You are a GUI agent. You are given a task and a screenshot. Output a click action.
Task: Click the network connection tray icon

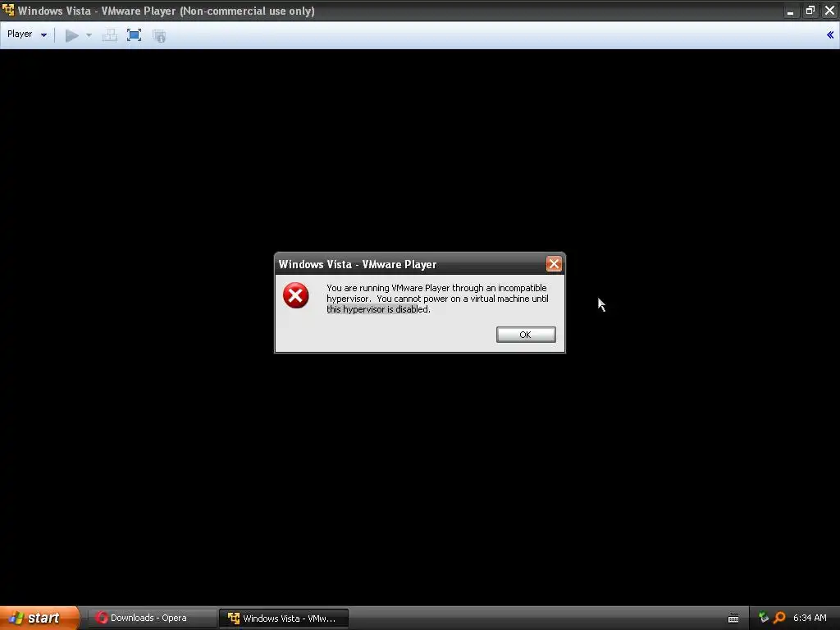(x=764, y=618)
